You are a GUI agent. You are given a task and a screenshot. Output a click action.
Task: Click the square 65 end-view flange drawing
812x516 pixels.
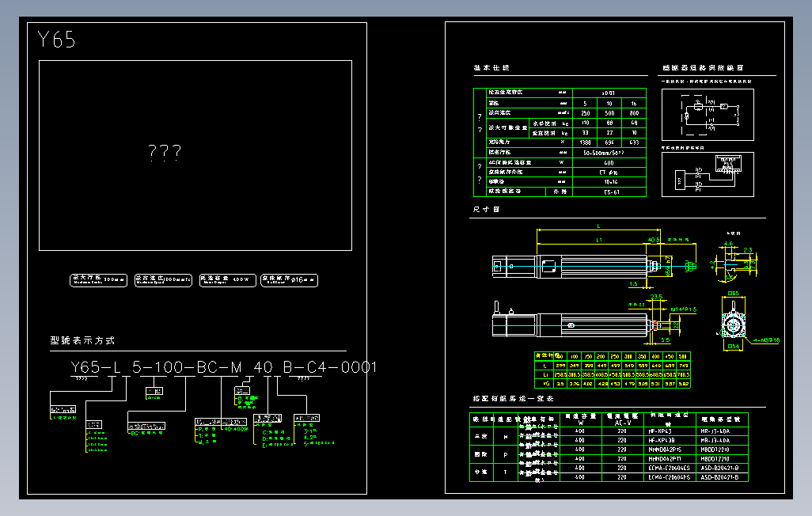[x=734, y=324]
